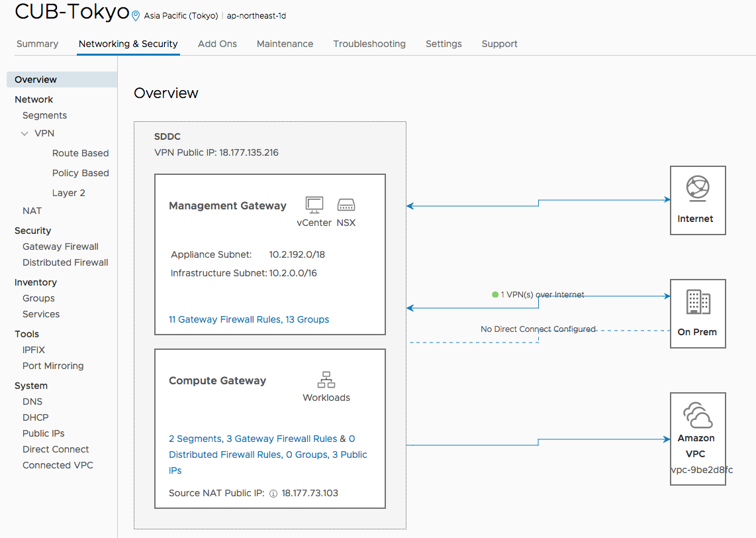Click the 2 Segments link

tap(195, 439)
